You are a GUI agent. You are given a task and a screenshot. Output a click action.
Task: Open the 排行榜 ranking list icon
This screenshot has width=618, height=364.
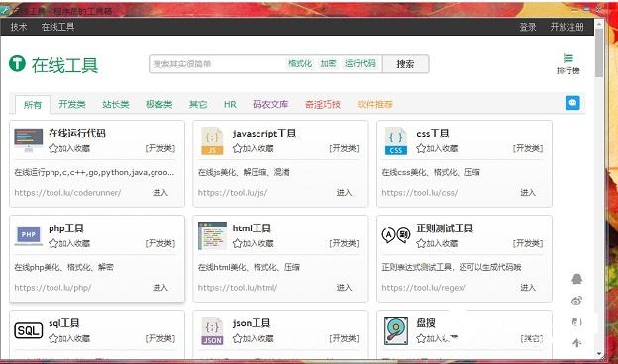point(567,59)
